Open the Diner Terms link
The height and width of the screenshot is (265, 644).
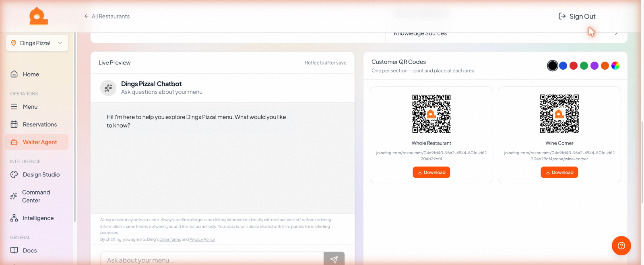170,239
